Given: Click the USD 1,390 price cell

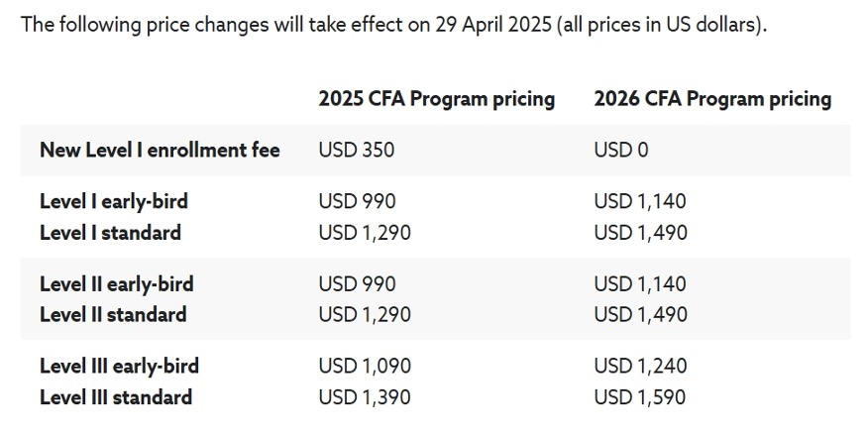Looking at the screenshot, I should click(x=364, y=397).
